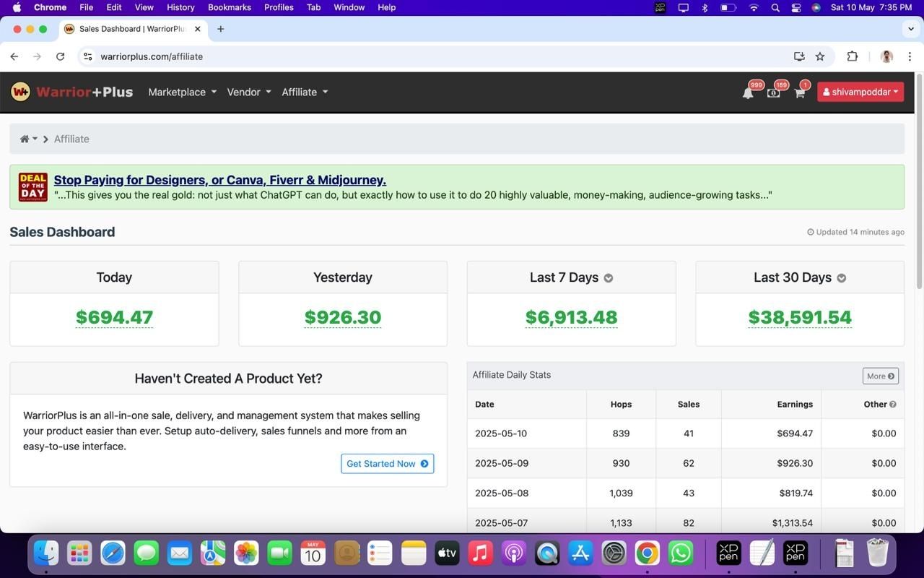The image size is (924, 578).
Task: Expand the Vendor dropdown menu
Action: [x=248, y=92]
